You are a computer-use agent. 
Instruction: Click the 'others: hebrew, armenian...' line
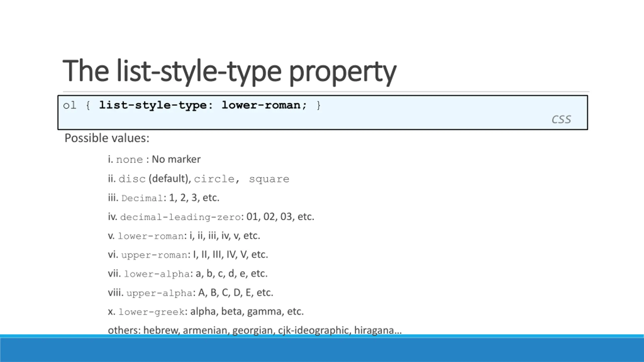(255, 330)
